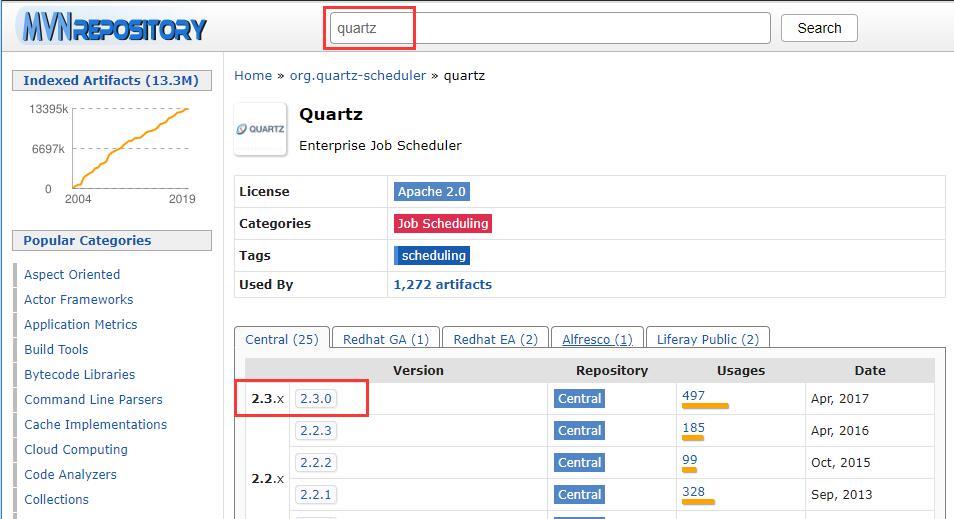Viewport: 954px width, 519px height.
Task: Click the Quartz page title
Action: coord(331,114)
